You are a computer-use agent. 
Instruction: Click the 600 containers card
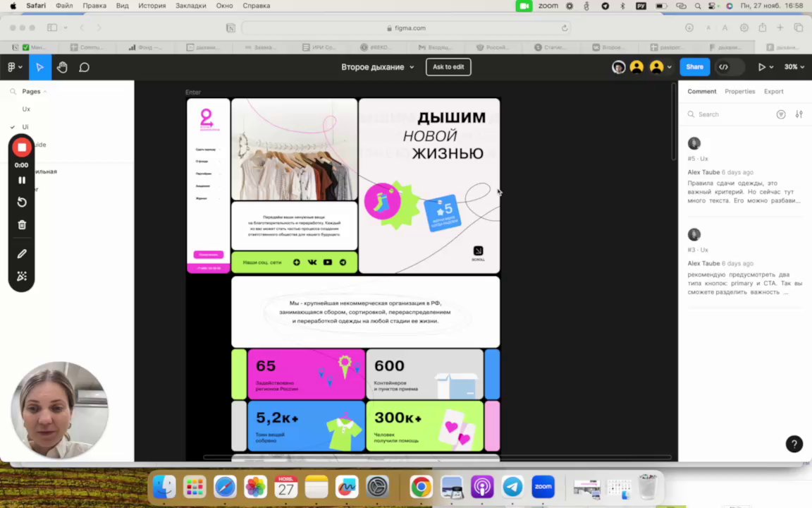coord(424,374)
